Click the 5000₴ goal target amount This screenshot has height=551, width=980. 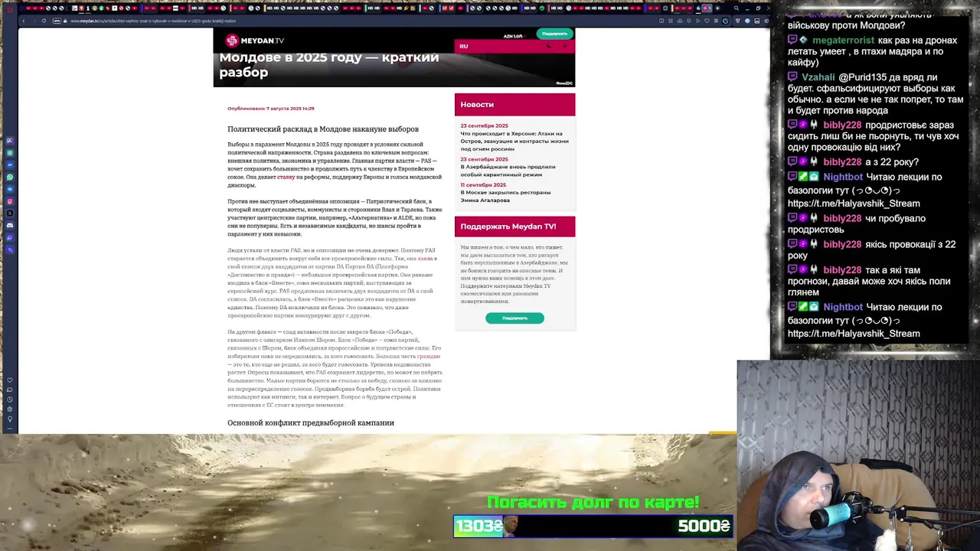coord(704,526)
